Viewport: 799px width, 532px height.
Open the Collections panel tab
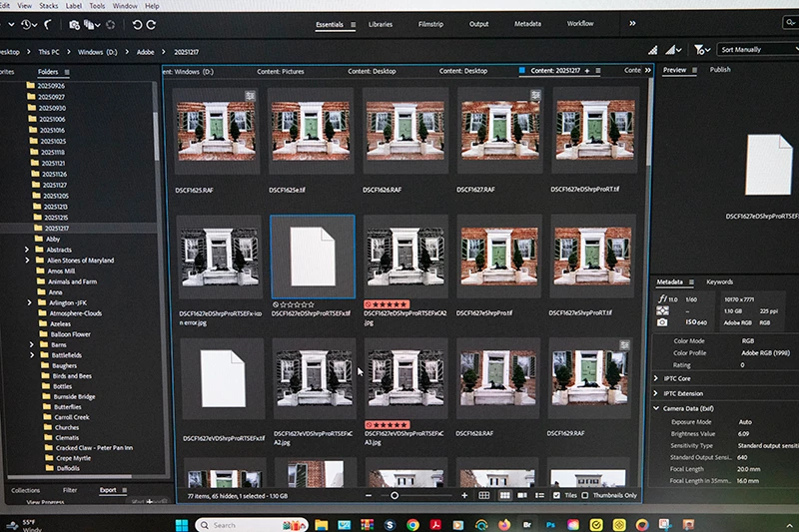point(26,490)
